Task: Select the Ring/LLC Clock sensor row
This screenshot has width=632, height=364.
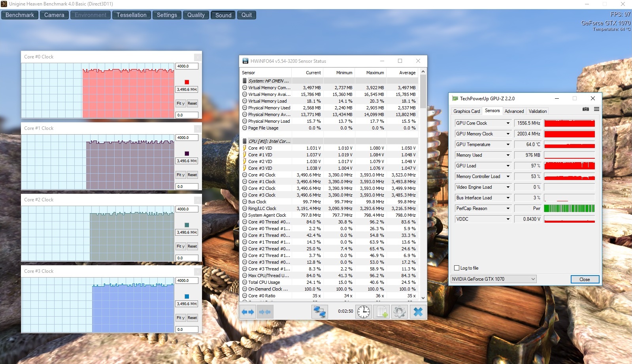Action: point(329,208)
